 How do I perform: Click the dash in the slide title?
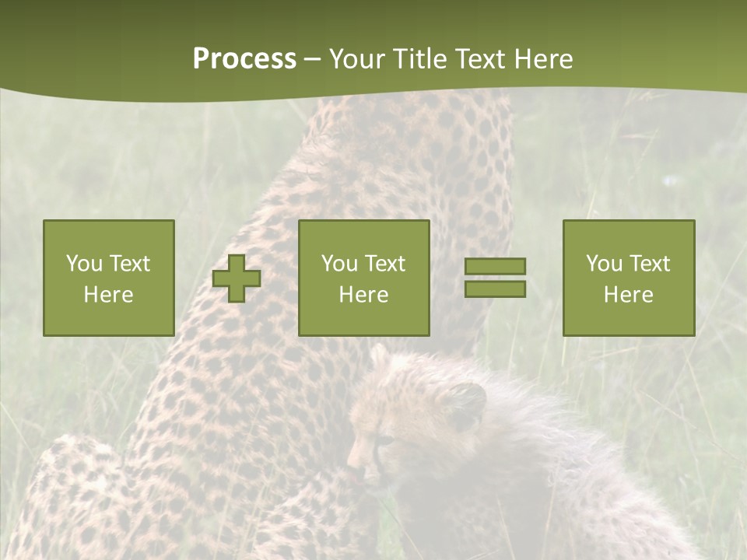pos(313,59)
